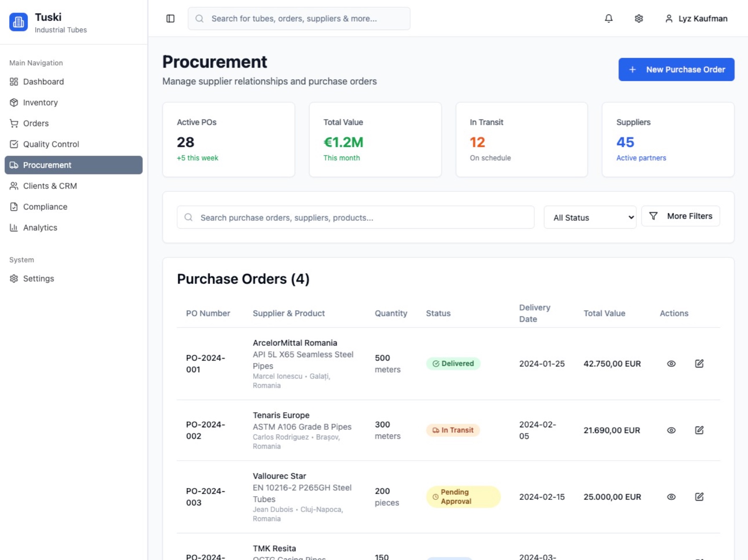
Task: Click supplier name TMK Resita
Action: 274,548
